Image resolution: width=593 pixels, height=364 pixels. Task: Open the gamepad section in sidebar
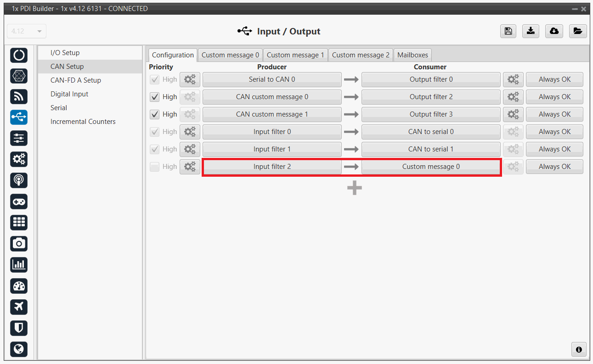pyautogui.click(x=19, y=202)
